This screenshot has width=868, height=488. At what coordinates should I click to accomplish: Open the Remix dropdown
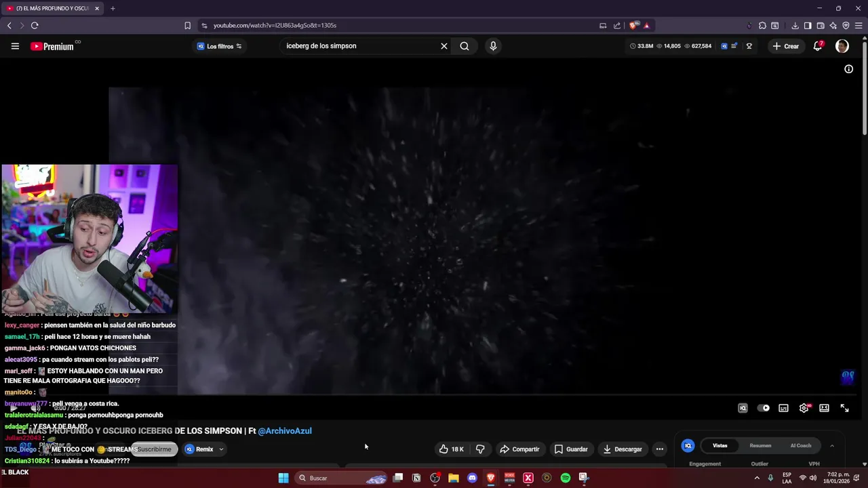coord(204,449)
